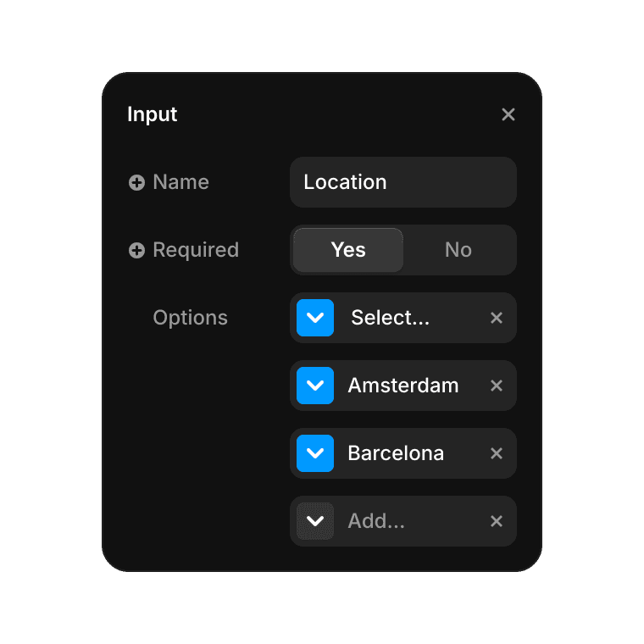Select the Barcelona option text
Viewport: 644px width, 644px height.
pyautogui.click(x=396, y=453)
